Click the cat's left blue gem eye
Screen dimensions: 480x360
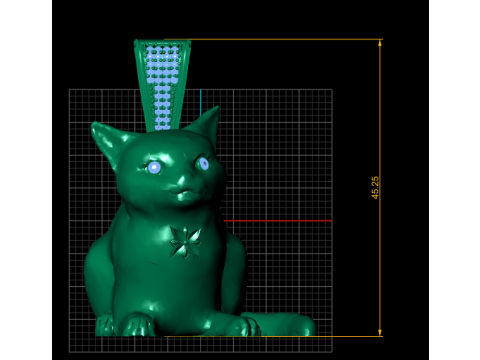pos(154,167)
